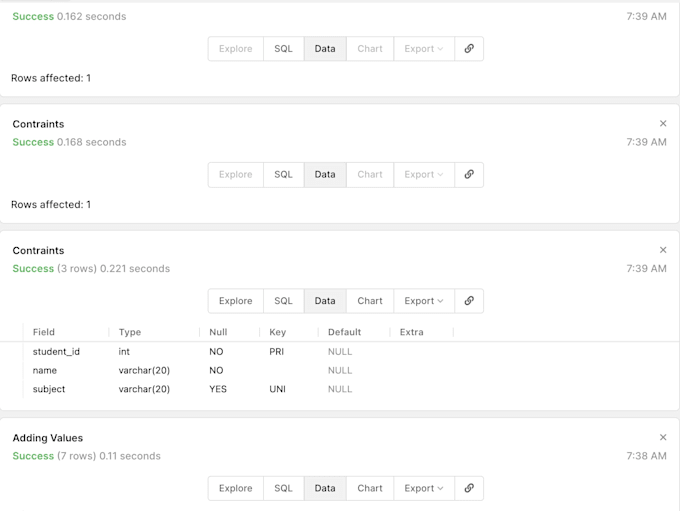
Task: Open Export dropdown in Adding Values card
Action: tap(424, 489)
